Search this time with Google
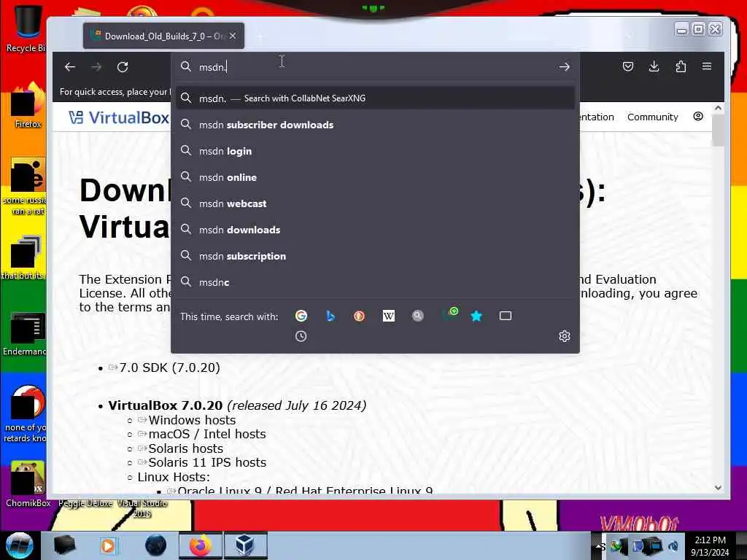 click(301, 316)
